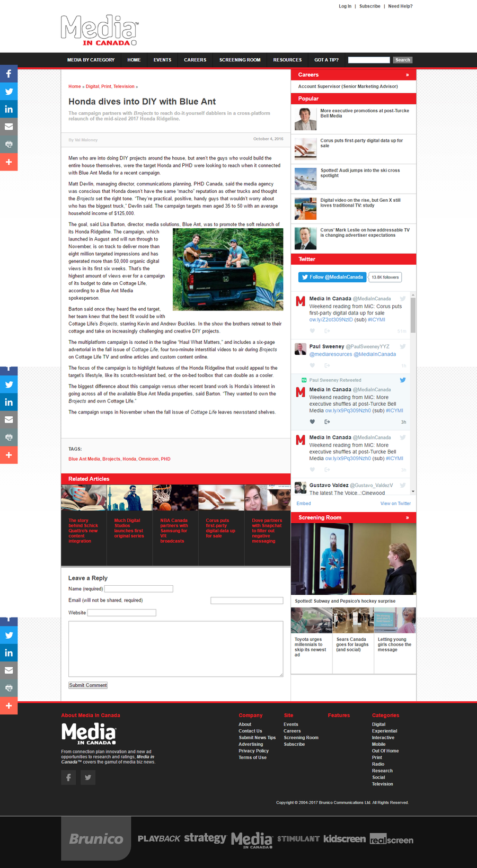
Task: Expand Careers section double-arrow
Action: [407, 75]
